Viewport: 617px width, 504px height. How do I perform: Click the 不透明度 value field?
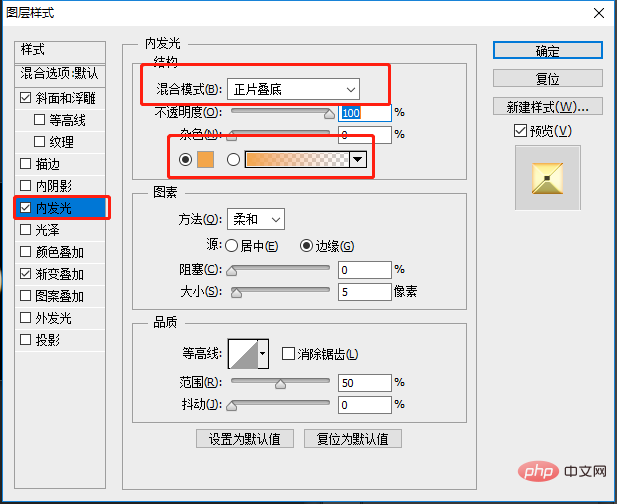365,113
